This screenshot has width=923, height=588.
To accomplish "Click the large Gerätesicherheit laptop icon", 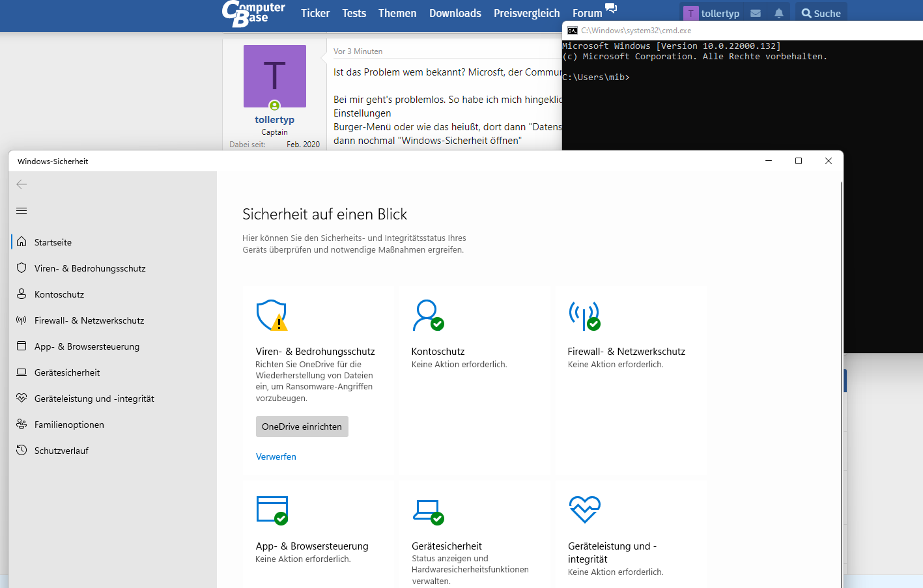I will [x=428, y=512].
